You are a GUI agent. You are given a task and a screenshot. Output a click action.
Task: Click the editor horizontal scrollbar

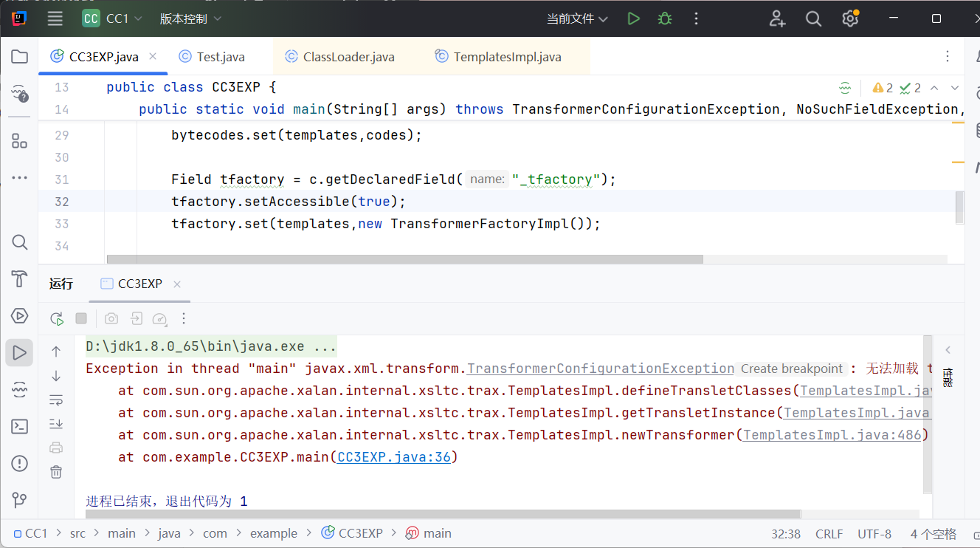pos(404,259)
